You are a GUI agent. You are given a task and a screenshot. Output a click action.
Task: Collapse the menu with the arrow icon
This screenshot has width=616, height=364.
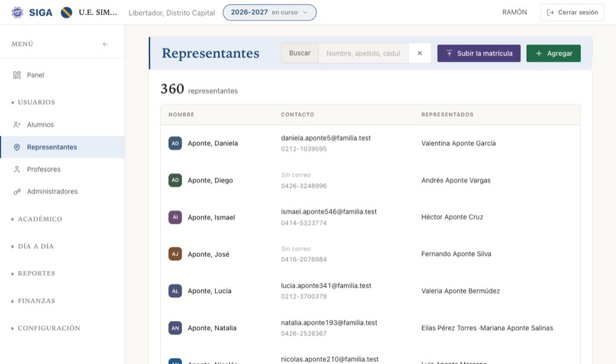[106, 44]
